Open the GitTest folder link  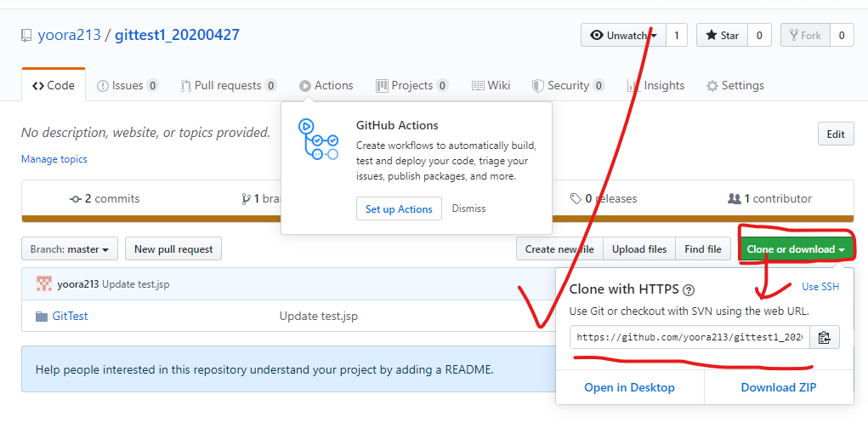point(70,316)
